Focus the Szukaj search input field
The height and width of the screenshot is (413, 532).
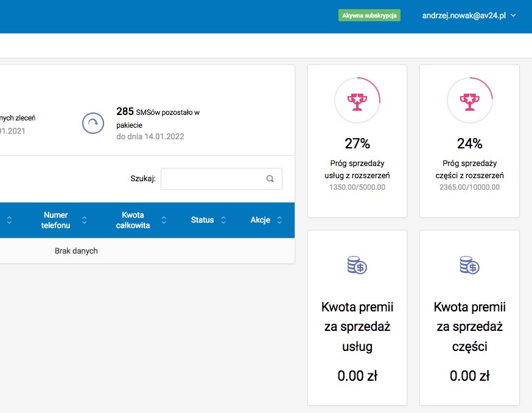tap(213, 179)
